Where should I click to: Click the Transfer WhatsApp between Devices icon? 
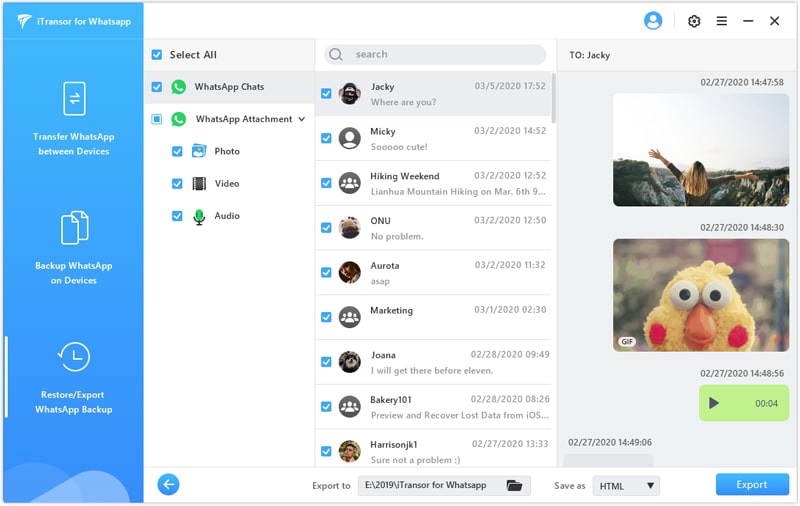(x=74, y=98)
